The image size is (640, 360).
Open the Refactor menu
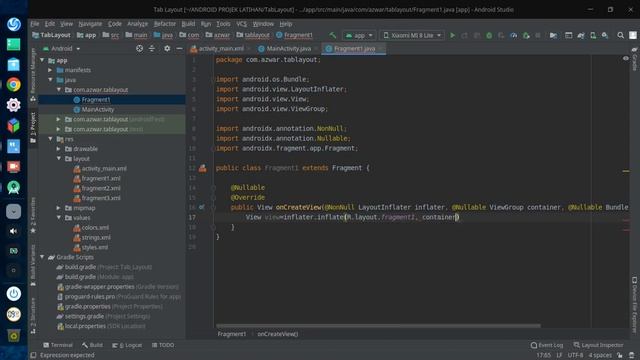click(x=164, y=24)
